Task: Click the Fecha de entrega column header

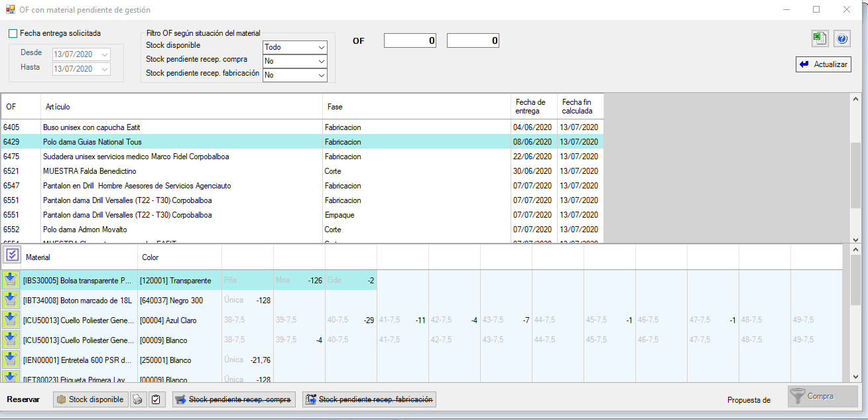Action: (x=533, y=107)
